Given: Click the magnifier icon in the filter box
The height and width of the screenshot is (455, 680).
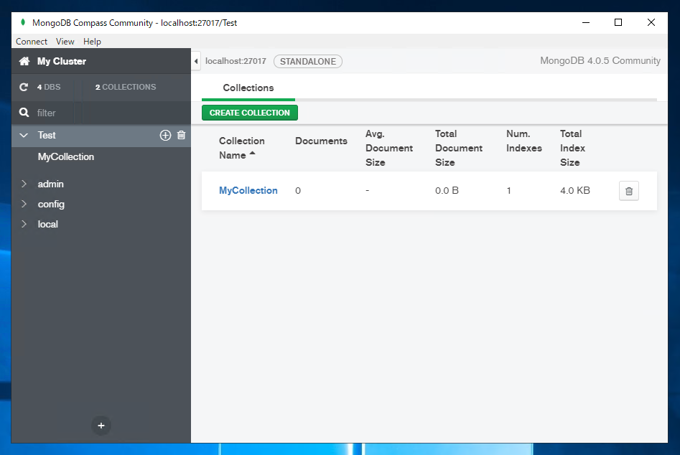Looking at the screenshot, I should point(24,113).
